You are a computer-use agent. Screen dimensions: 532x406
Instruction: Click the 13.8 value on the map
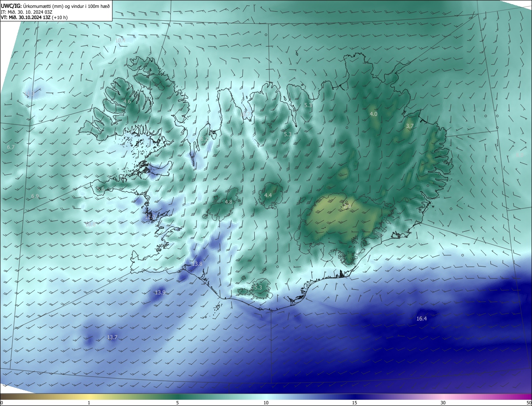coord(197,264)
